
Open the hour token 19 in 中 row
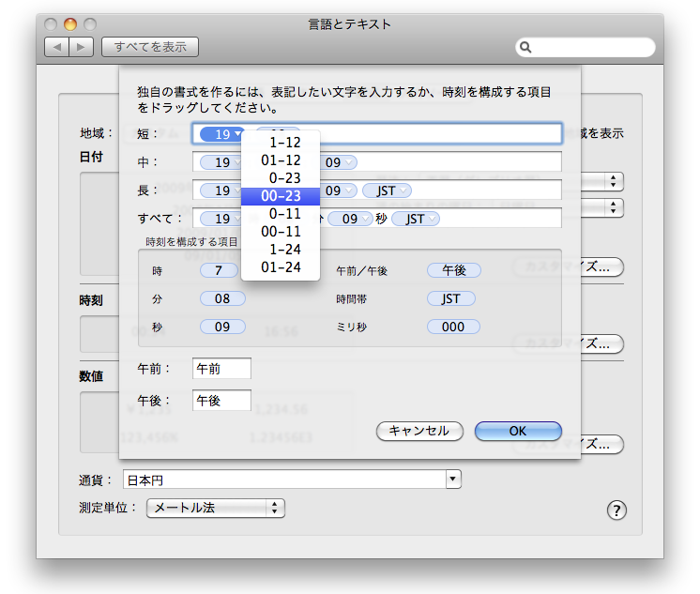(x=221, y=162)
